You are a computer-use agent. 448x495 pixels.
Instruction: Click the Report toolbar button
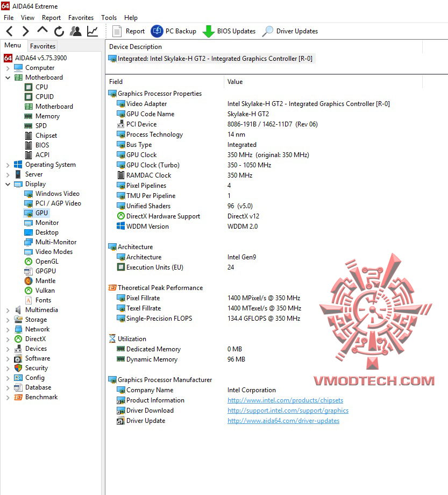pos(129,31)
